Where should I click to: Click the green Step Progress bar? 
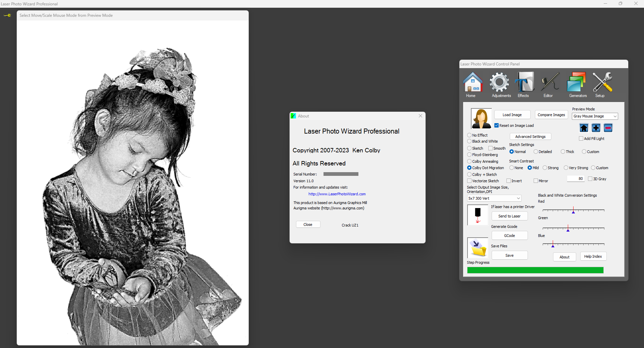(x=535, y=270)
